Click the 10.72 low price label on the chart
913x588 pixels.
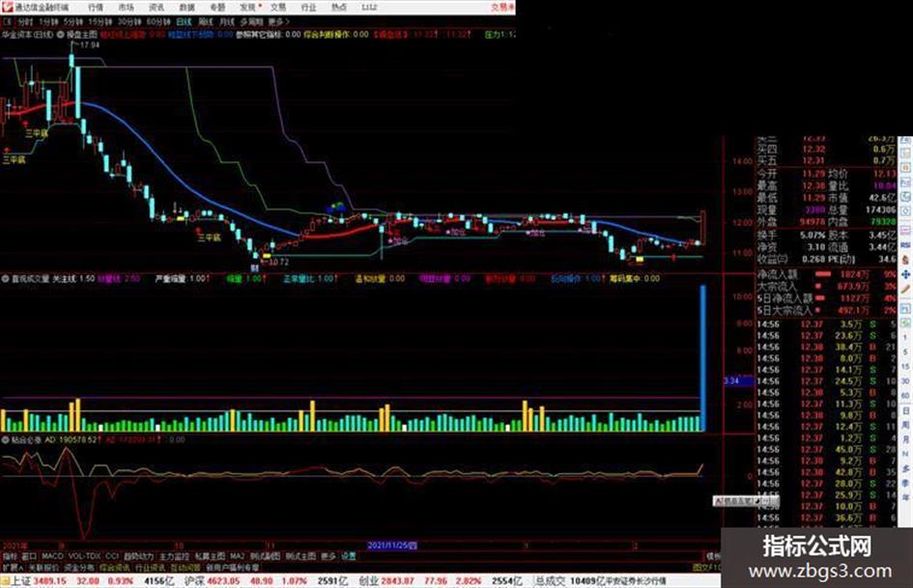pyautogui.click(x=279, y=263)
